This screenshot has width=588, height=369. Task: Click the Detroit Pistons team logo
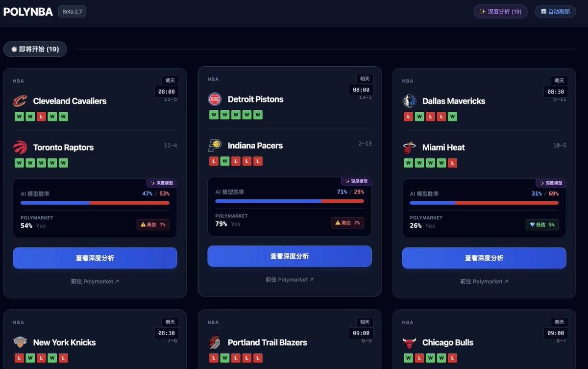214,99
